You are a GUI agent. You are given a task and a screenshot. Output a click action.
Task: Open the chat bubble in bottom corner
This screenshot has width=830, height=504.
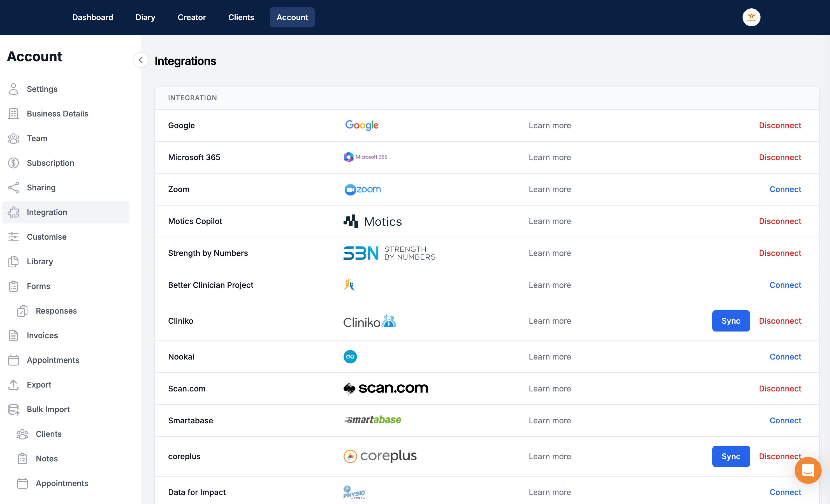(808, 470)
